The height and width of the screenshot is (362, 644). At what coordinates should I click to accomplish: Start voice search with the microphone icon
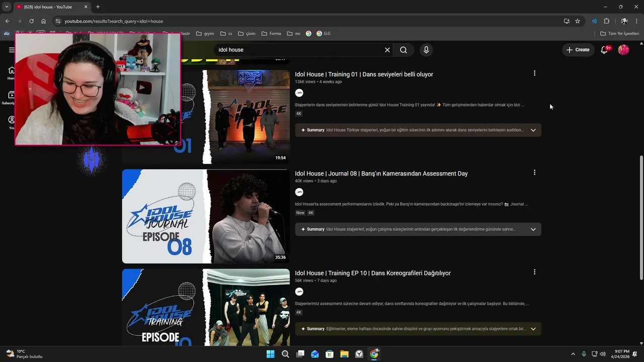(426, 50)
